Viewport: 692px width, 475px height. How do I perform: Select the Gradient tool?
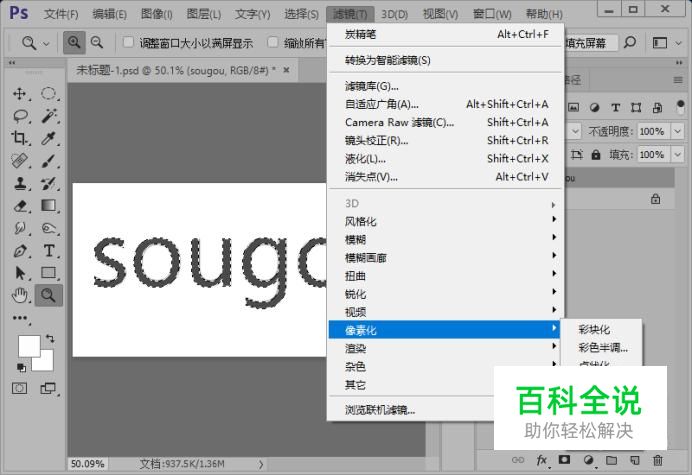coord(49,206)
